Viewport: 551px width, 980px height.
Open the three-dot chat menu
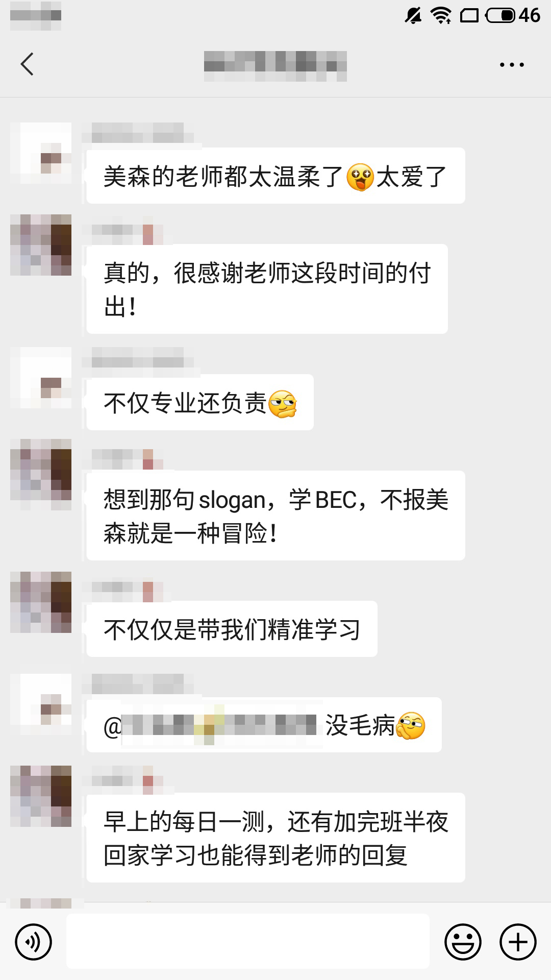click(512, 65)
